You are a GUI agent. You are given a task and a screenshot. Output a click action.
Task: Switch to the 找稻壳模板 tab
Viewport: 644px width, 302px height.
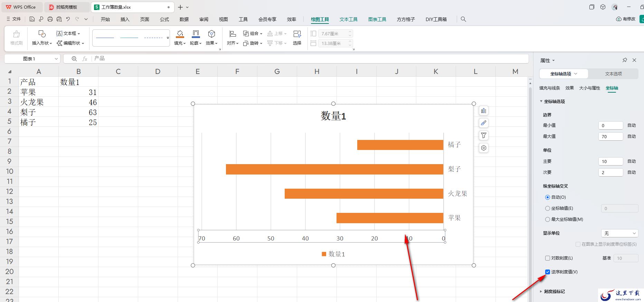coord(67,7)
